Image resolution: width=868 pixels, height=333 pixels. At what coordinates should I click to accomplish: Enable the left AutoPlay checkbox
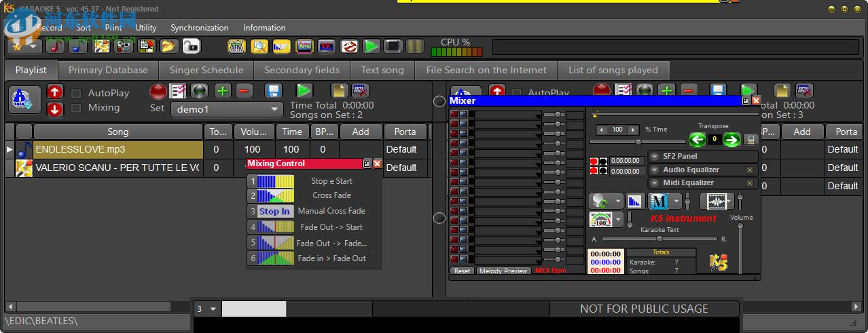(x=76, y=94)
